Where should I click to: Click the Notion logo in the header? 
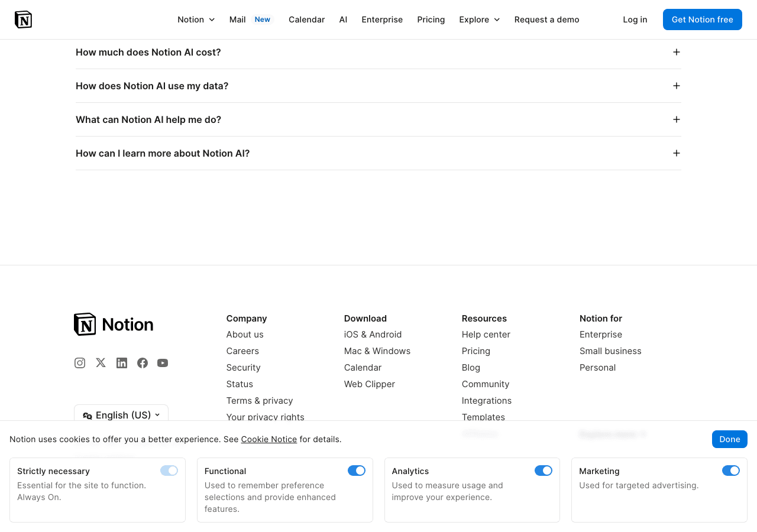(x=24, y=19)
